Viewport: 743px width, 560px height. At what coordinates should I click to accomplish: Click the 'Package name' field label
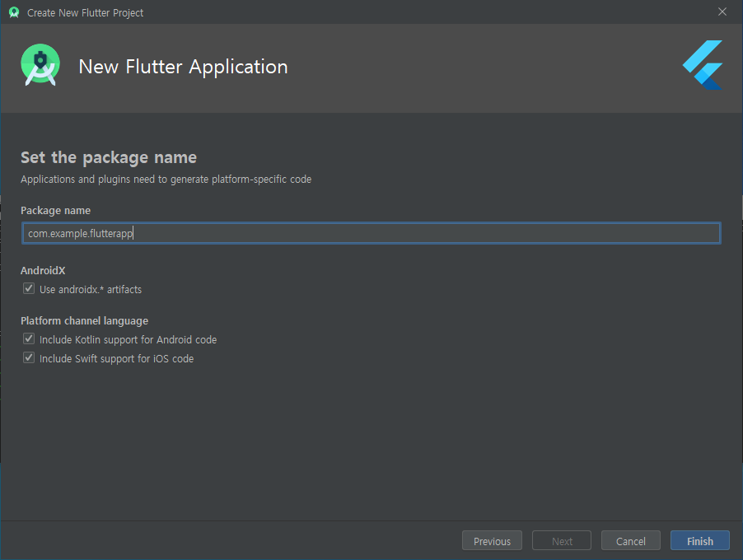(x=55, y=210)
